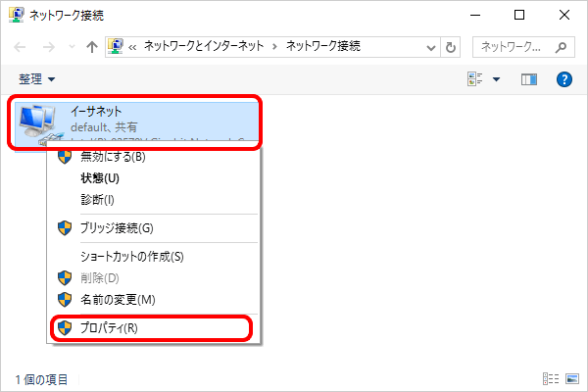Open the address bar history dropdown
The width and height of the screenshot is (588, 392).
431,46
